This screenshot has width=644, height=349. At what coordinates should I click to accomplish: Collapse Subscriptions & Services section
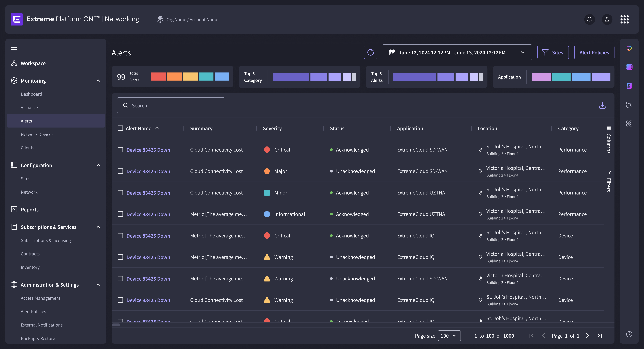(98, 227)
